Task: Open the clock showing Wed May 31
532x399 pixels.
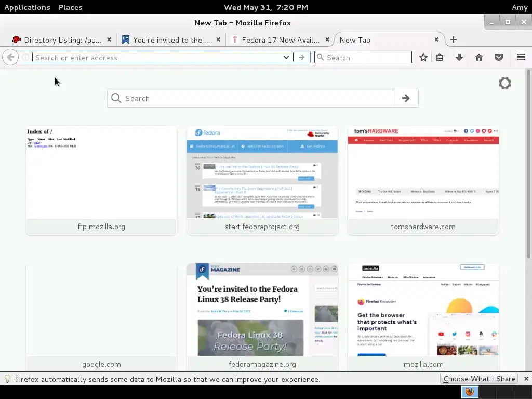Action: pyautogui.click(x=266, y=7)
